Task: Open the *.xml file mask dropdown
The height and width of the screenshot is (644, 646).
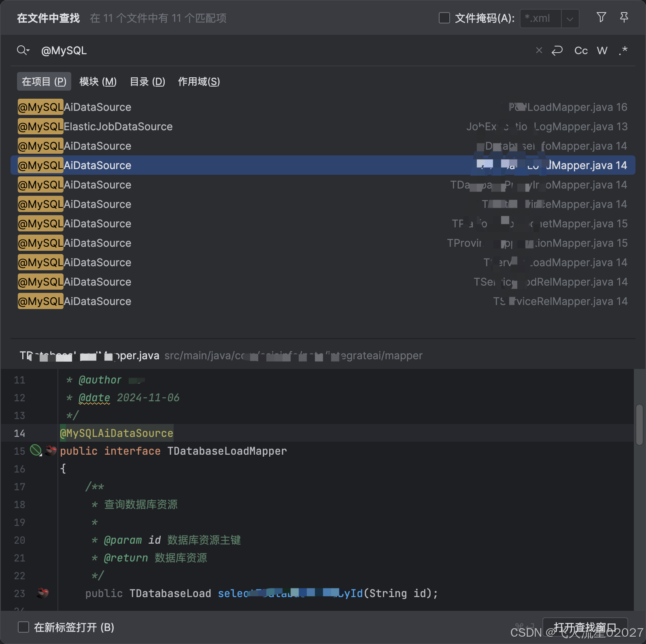Action: [570, 19]
